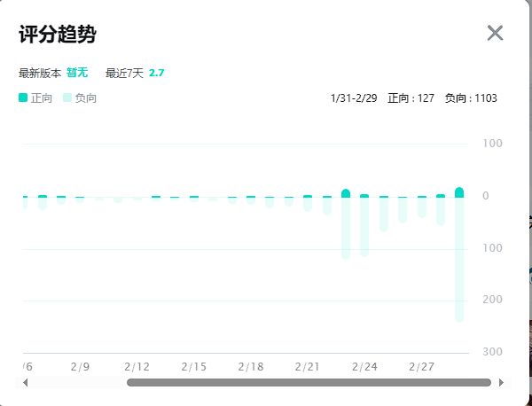Click the 负向 : 1103 summary text
The image size is (532, 406).
click(x=471, y=98)
